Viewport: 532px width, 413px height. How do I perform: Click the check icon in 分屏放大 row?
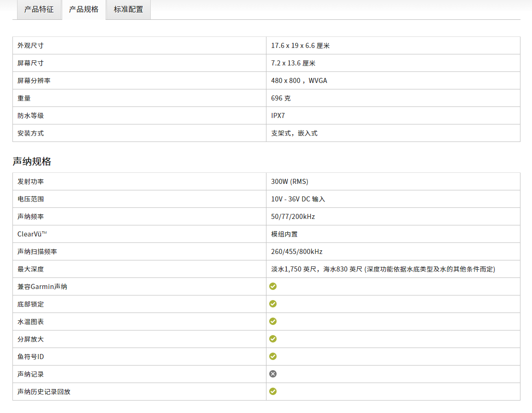pyautogui.click(x=273, y=339)
